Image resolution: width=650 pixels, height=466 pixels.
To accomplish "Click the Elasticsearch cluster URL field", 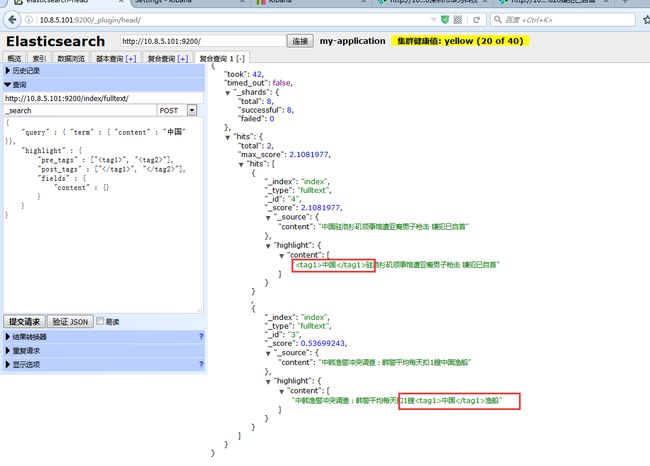I will pyautogui.click(x=203, y=41).
